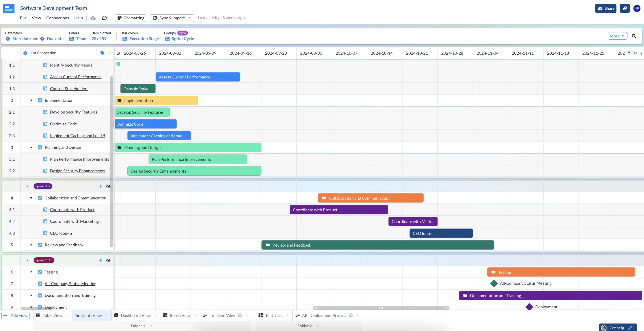
Task: Open the Sync & Import dropdown
Action: point(172,18)
